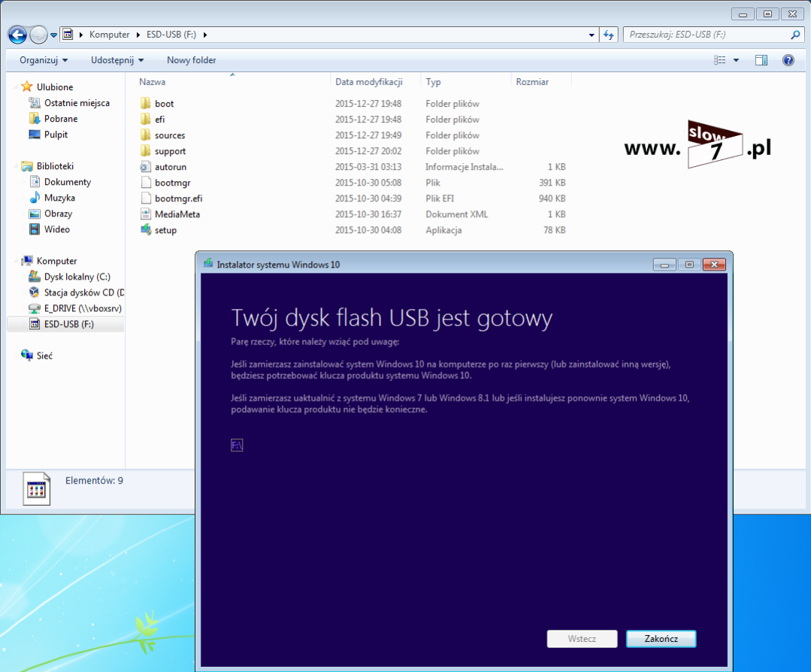Select the efi folder icon
Screen dimensions: 811x672
pos(145,120)
